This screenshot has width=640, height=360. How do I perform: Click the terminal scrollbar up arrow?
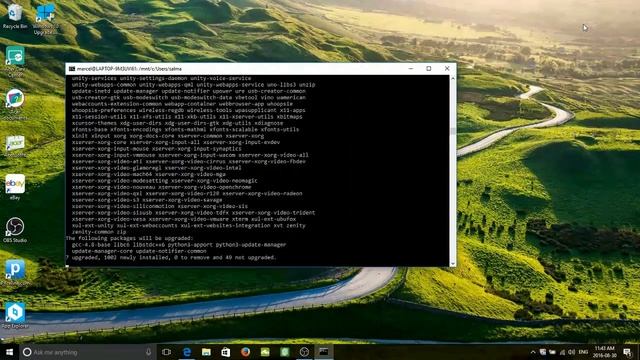[453, 78]
